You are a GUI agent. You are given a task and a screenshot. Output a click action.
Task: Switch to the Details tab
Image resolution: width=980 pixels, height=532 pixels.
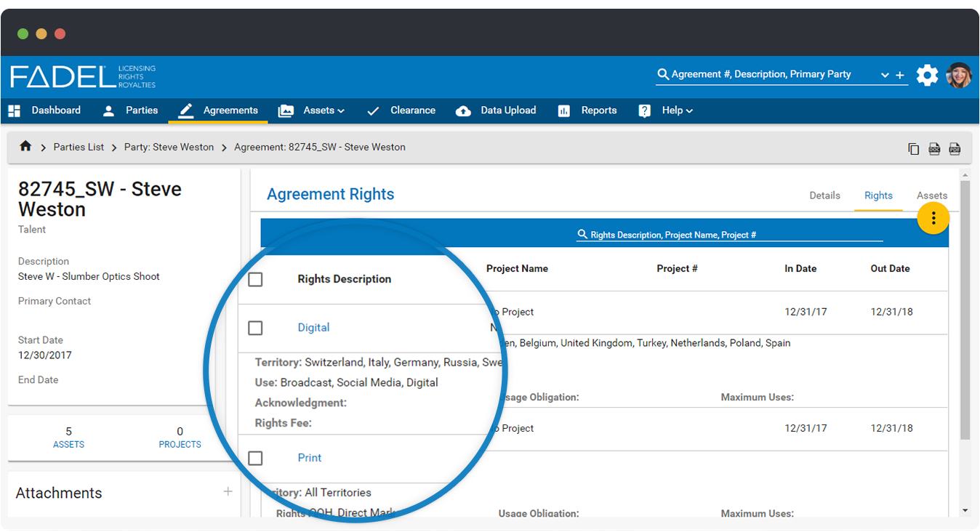click(824, 196)
